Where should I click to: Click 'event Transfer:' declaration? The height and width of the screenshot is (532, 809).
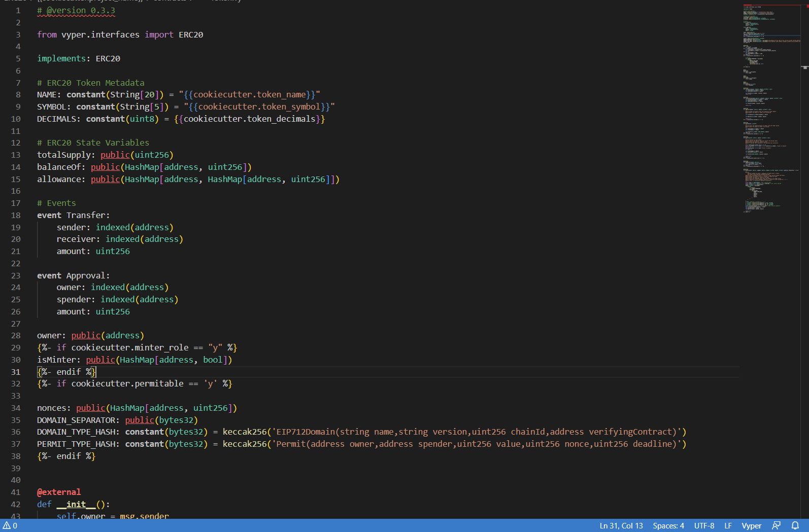pos(73,215)
